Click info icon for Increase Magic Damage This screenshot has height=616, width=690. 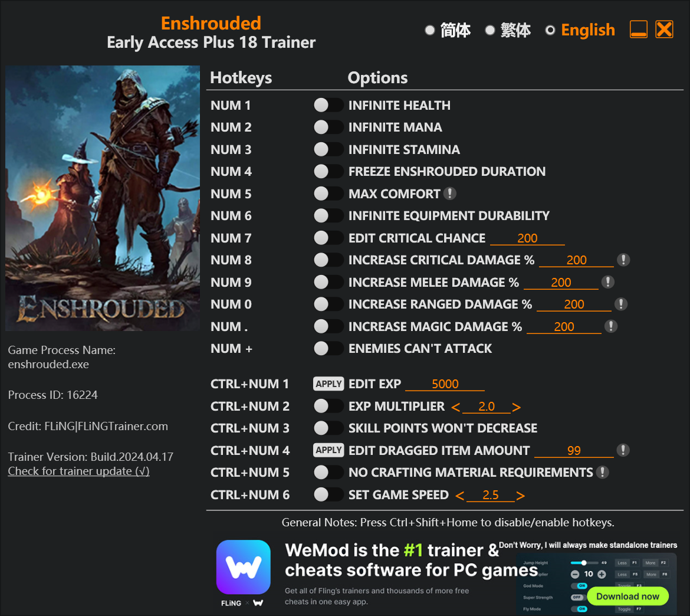coord(611,326)
